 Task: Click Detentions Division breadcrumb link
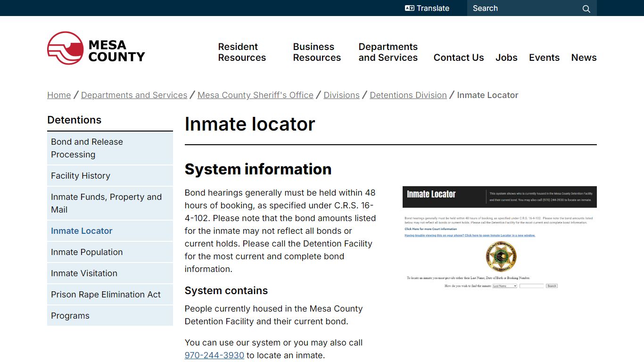(408, 95)
